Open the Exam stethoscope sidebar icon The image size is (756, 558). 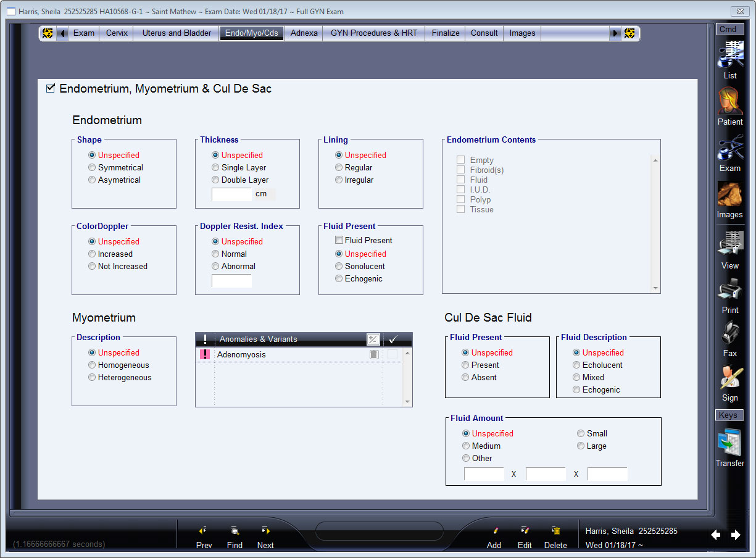730,148
